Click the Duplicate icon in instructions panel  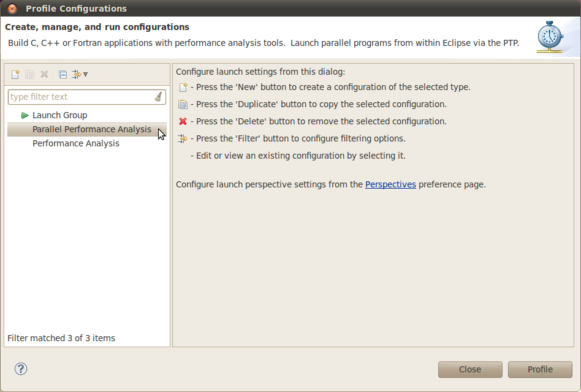click(x=183, y=104)
